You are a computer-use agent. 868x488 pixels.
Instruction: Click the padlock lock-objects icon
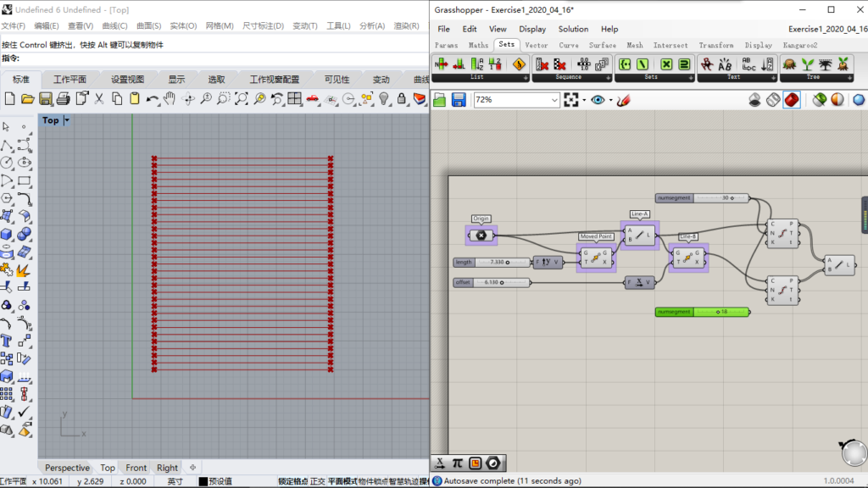pyautogui.click(x=402, y=99)
